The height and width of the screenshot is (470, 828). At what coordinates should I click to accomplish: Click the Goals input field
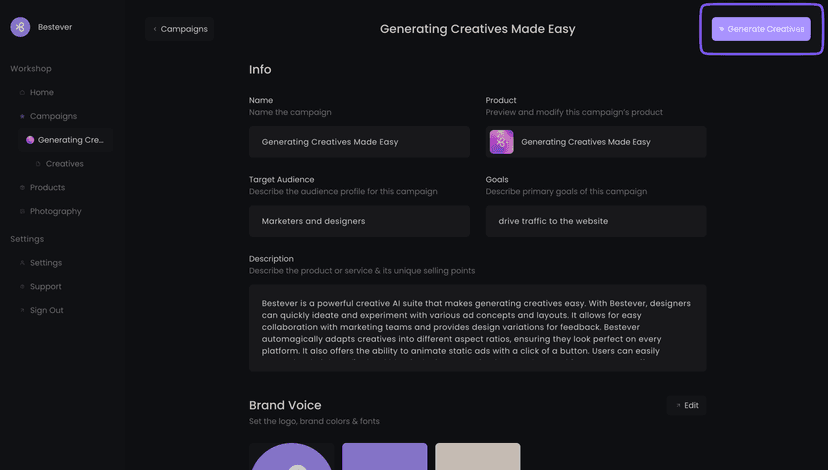596,221
